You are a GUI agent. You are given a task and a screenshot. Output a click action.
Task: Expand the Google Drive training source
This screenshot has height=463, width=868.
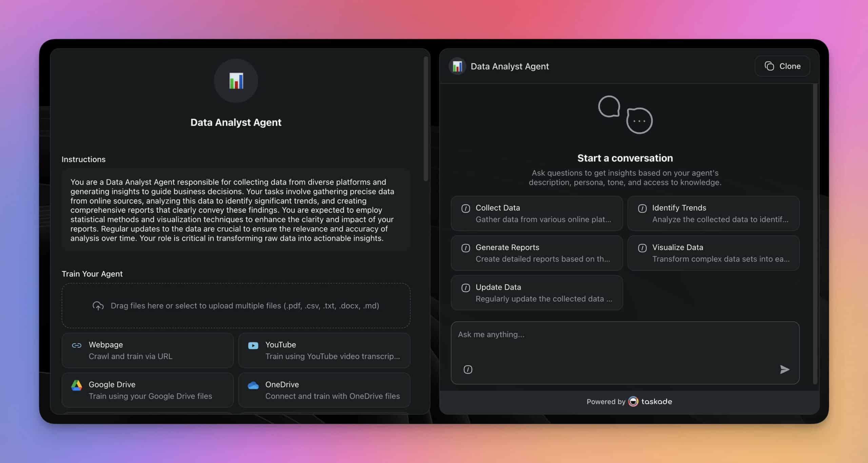[147, 390]
